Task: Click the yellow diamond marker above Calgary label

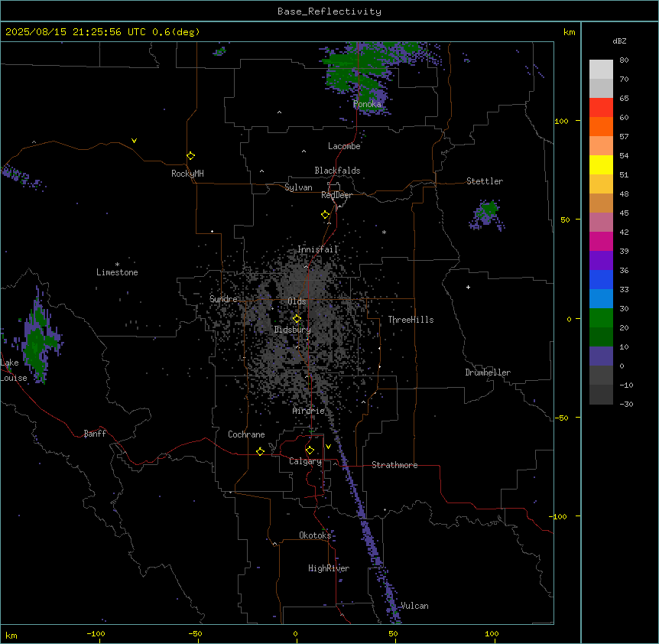Action: coord(310,450)
